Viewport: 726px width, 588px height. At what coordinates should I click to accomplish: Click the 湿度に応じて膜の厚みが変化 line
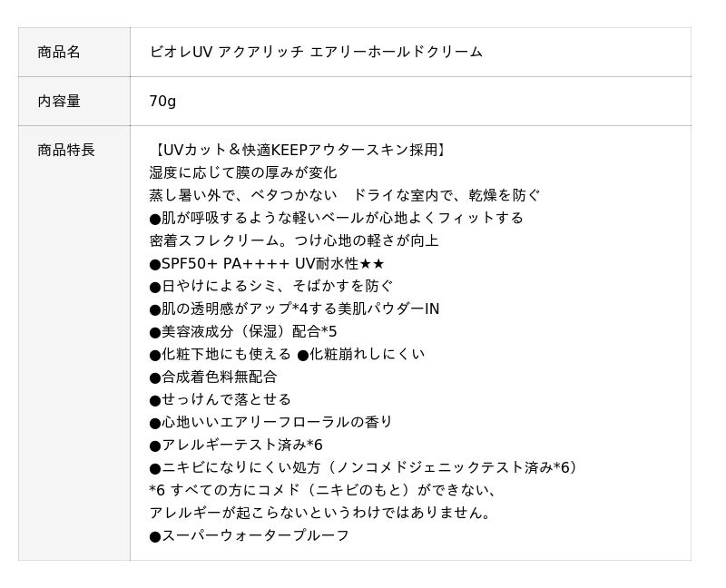[242, 172]
